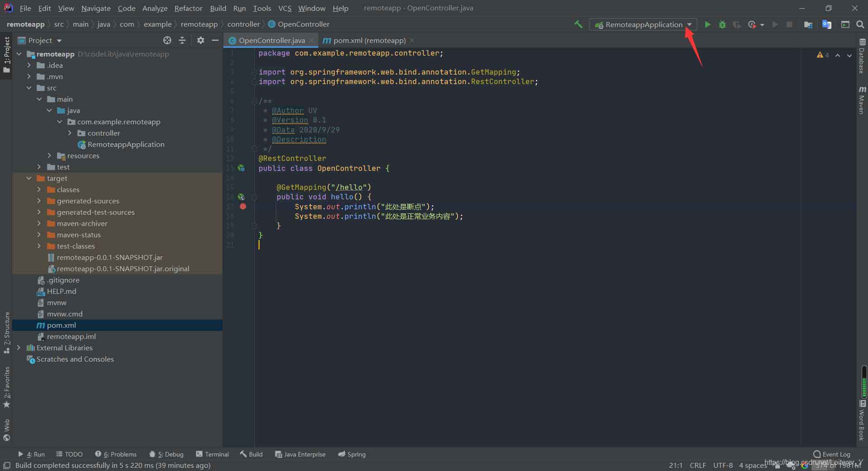Open the Spring tool window
The height and width of the screenshot is (471, 868).
(x=352, y=454)
